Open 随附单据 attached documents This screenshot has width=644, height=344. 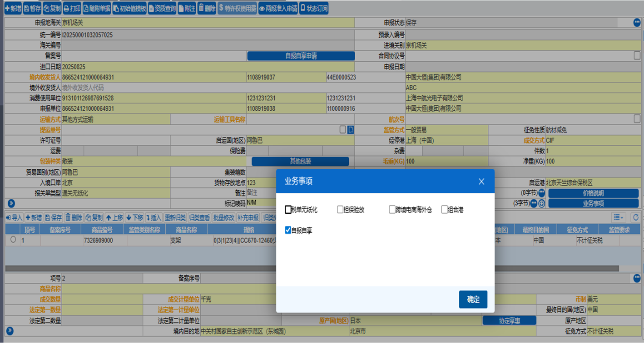pos(97,9)
